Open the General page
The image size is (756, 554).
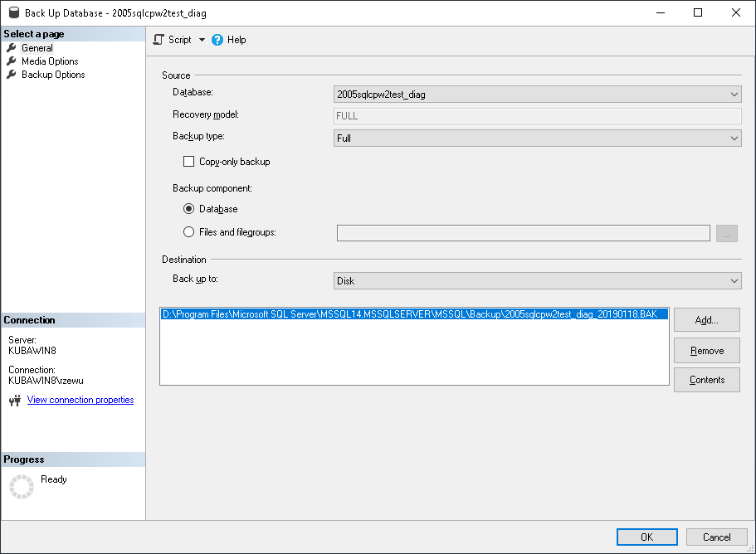click(37, 48)
